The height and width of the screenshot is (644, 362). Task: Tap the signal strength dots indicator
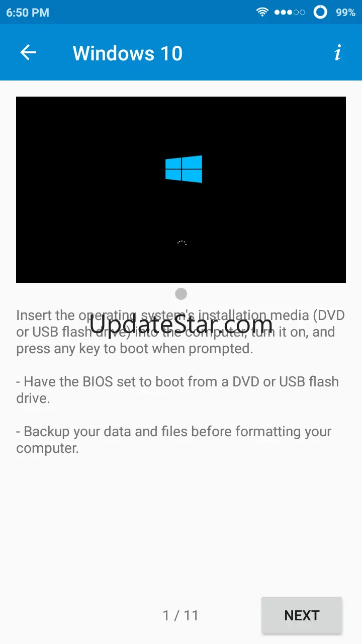pyautogui.click(x=290, y=12)
